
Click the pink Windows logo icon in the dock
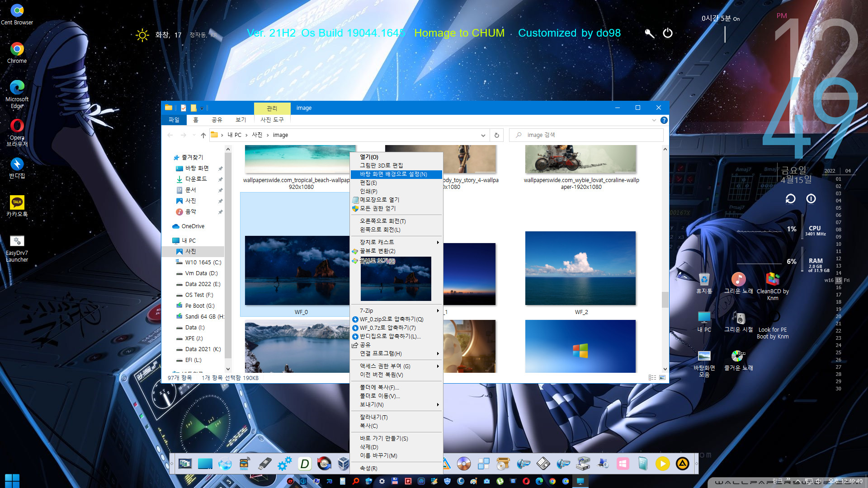coord(623,464)
